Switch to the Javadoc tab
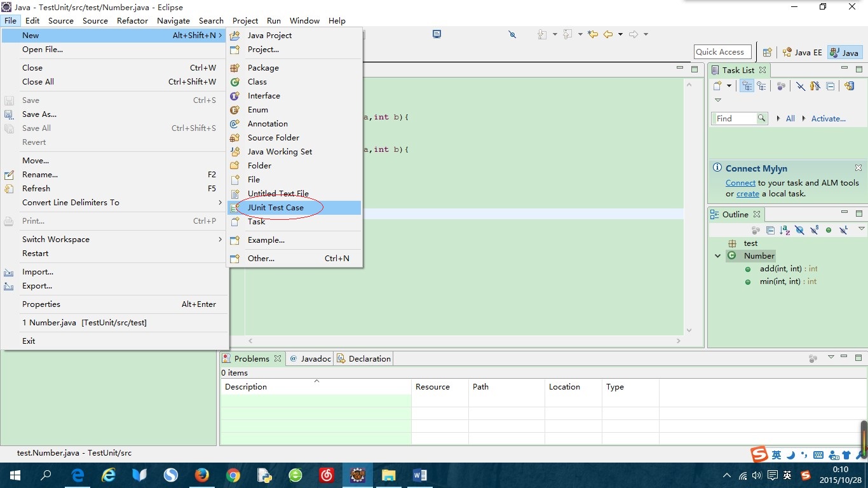 coord(310,358)
